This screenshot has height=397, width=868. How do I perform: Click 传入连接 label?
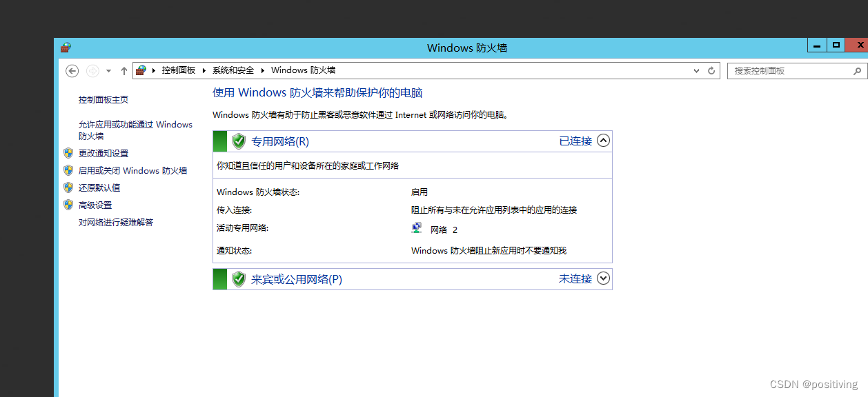pos(235,210)
